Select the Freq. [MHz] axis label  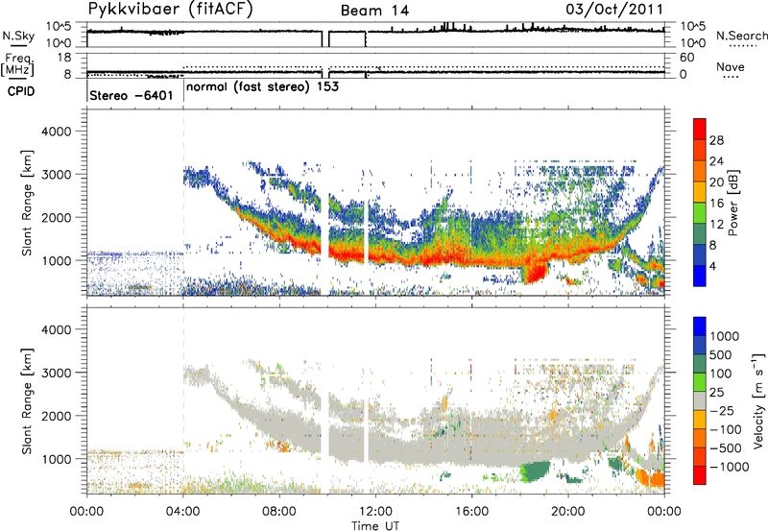(x=18, y=65)
